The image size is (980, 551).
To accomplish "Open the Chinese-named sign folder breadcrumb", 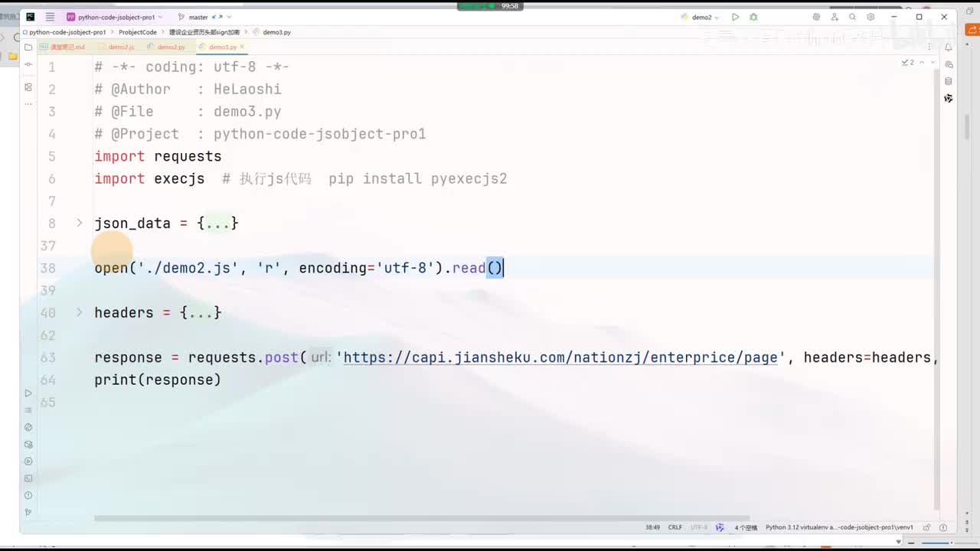I will tap(204, 32).
